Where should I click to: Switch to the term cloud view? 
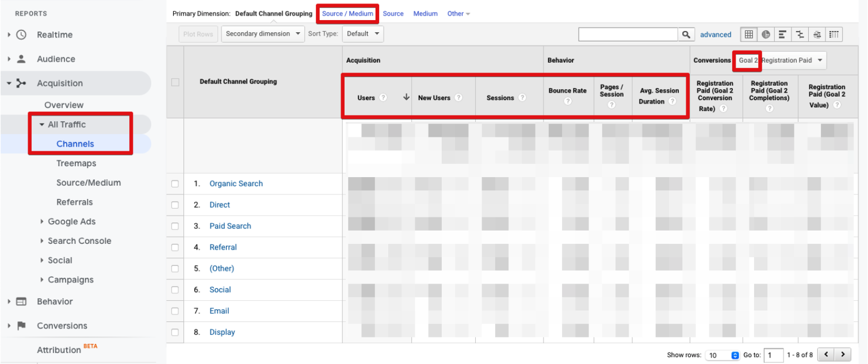[x=817, y=34]
